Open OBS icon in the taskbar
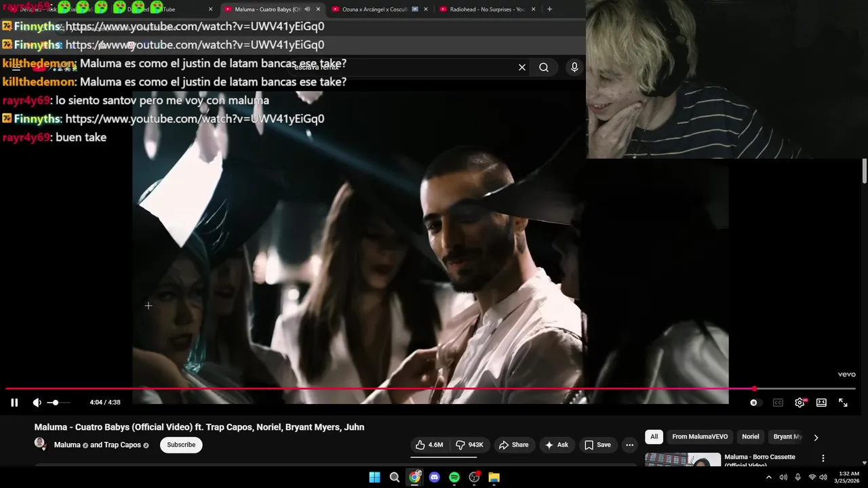The width and height of the screenshot is (868, 488). 475,477
